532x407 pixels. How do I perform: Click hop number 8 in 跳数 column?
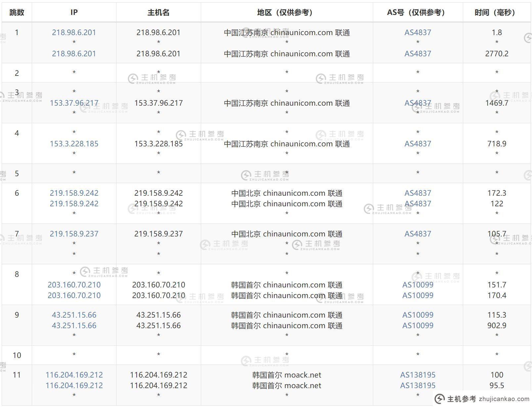pyautogui.click(x=17, y=274)
